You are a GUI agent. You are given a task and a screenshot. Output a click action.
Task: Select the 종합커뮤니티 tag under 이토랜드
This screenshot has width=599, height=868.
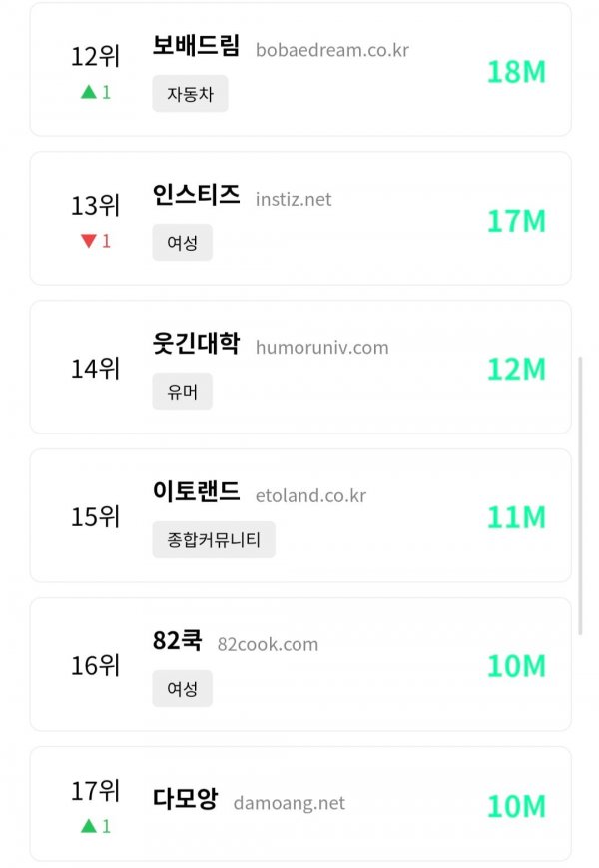click(x=214, y=539)
